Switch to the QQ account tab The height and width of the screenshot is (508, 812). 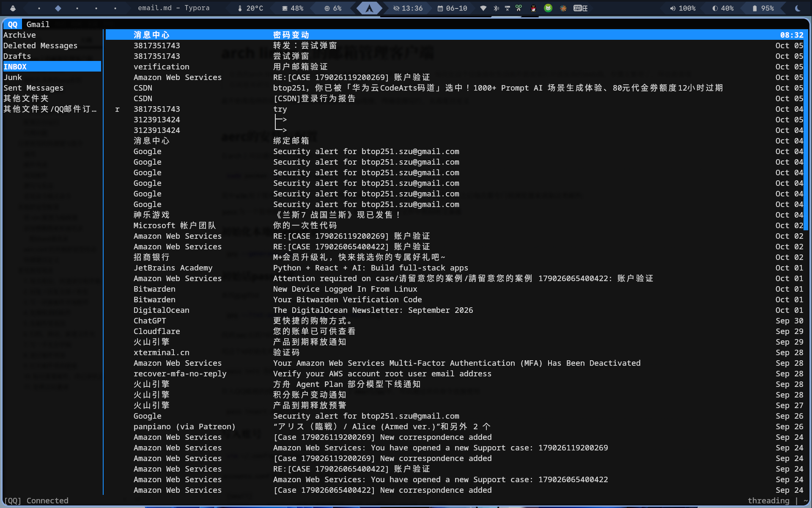(12, 25)
